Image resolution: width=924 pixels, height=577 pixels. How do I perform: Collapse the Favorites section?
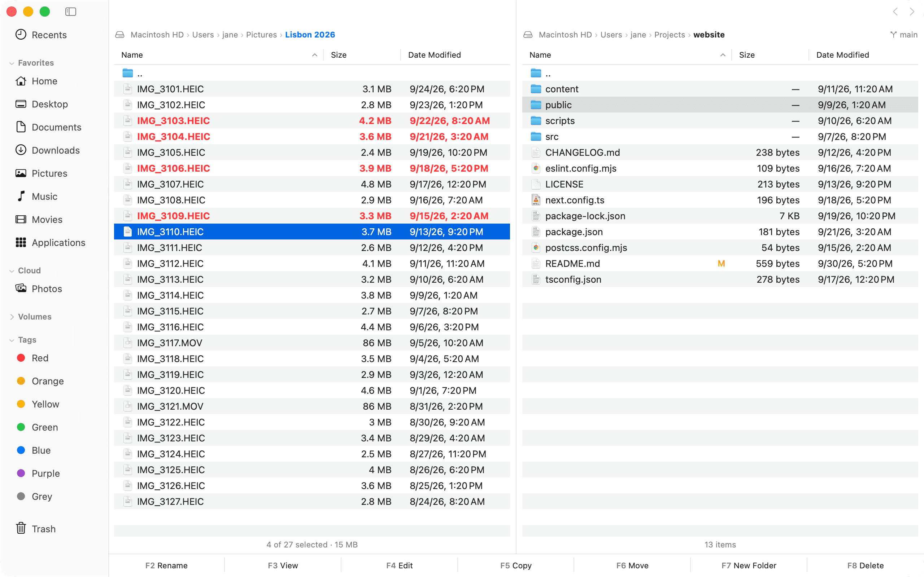click(12, 63)
